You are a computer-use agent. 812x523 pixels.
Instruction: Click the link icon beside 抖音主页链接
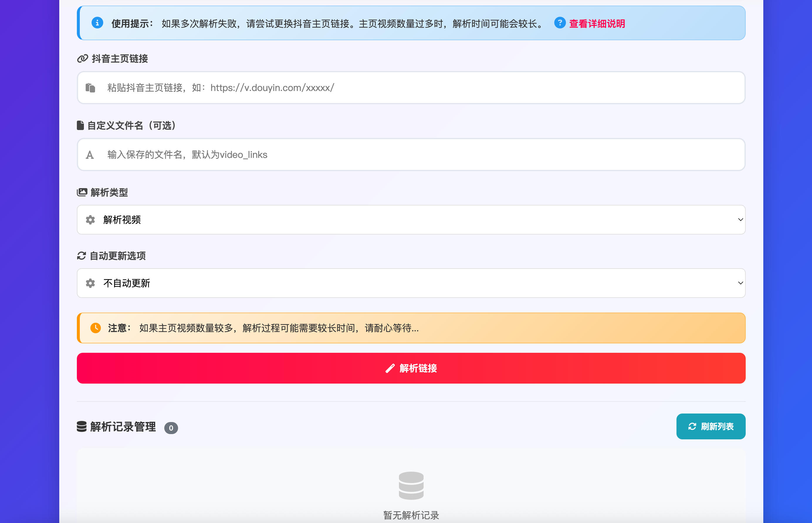pos(82,59)
